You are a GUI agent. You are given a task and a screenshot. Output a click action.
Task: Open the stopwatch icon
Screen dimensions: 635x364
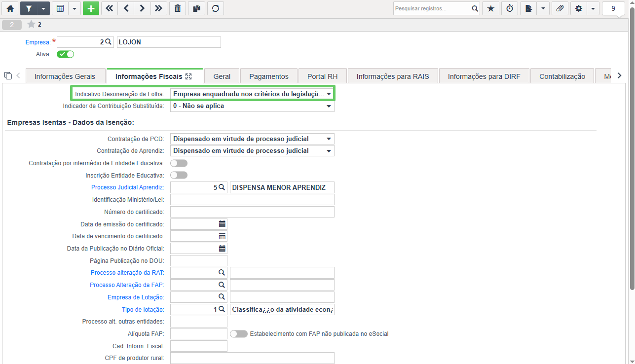[510, 8]
